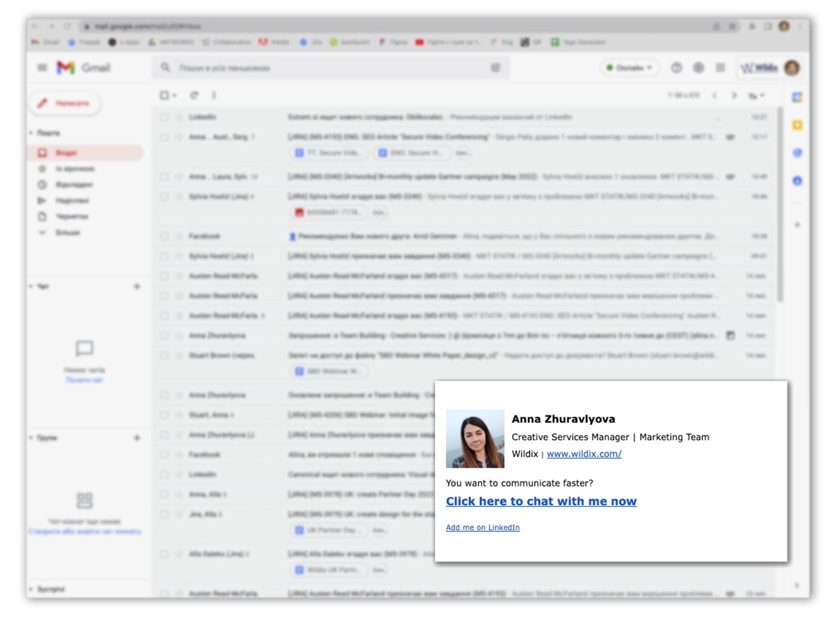The width and height of the screenshot is (840, 627).
Task: Open Google Calendar in the side panel
Action: point(797,97)
